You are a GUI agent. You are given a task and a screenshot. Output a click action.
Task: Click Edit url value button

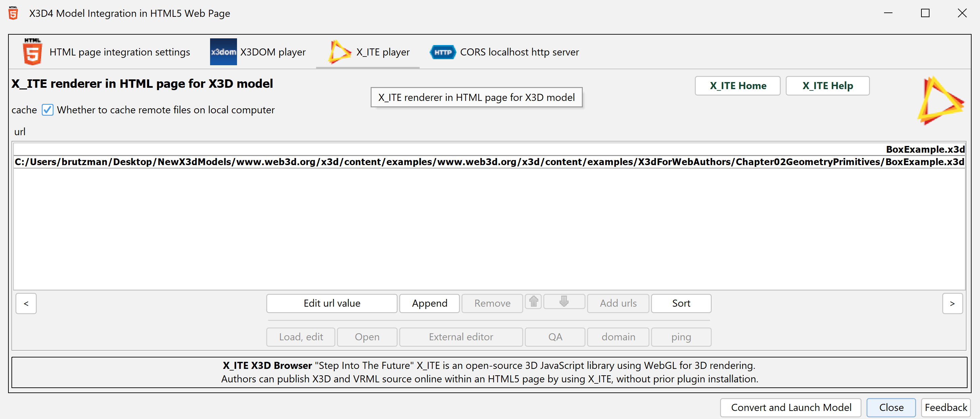point(332,303)
